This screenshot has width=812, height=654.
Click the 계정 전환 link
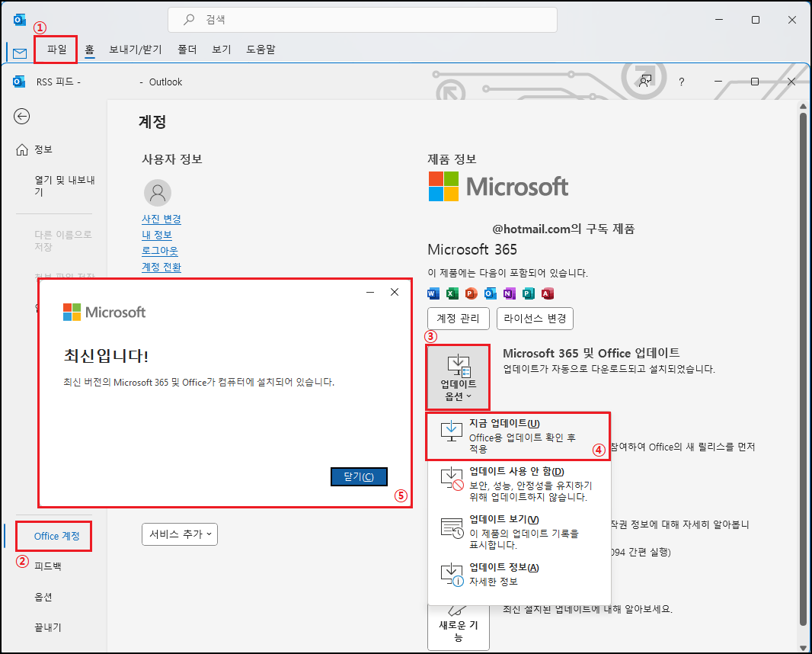pos(161,267)
